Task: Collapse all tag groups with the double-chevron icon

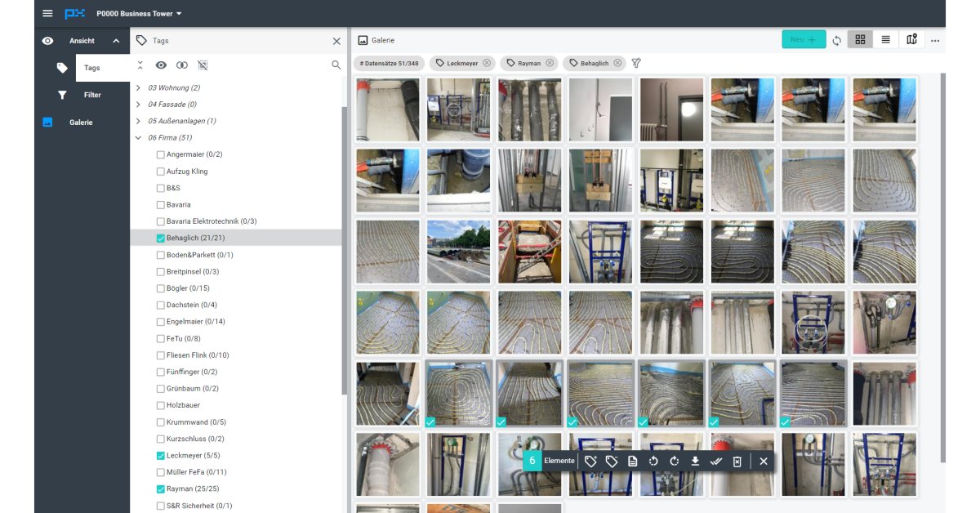Action: pyautogui.click(x=140, y=65)
